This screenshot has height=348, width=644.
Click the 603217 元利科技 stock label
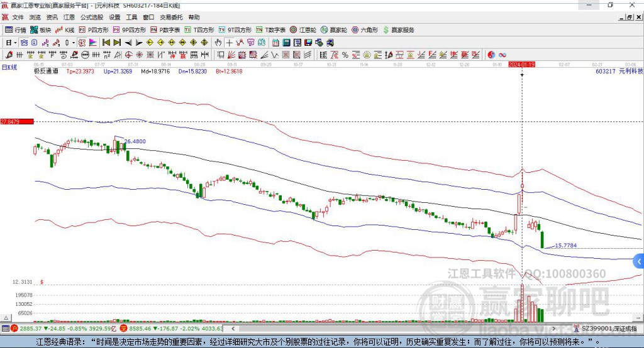click(x=619, y=72)
